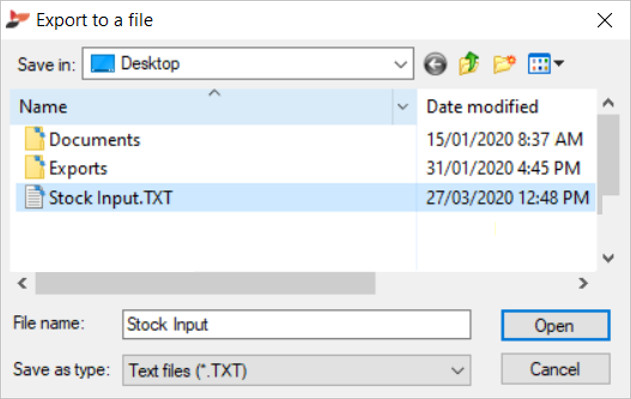
Task: Close the Export to a file dialog
Action: [x=605, y=20]
